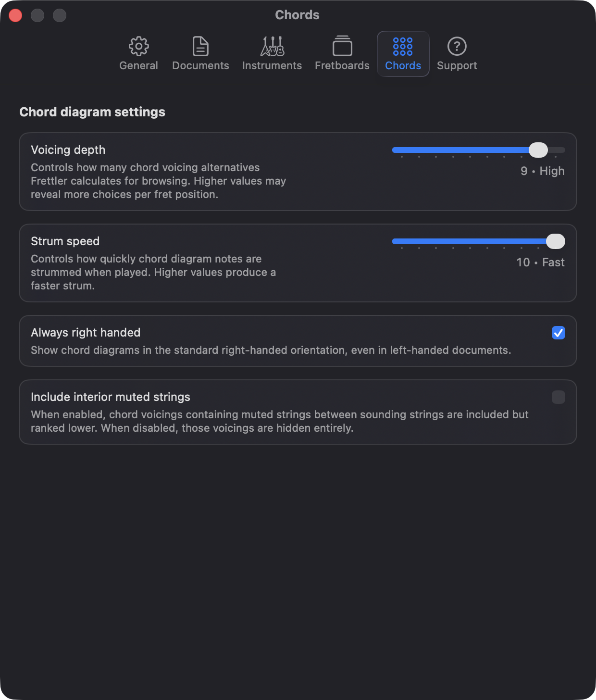Close the Chords settings window
Screen dimensions: 596x700
[15, 15]
